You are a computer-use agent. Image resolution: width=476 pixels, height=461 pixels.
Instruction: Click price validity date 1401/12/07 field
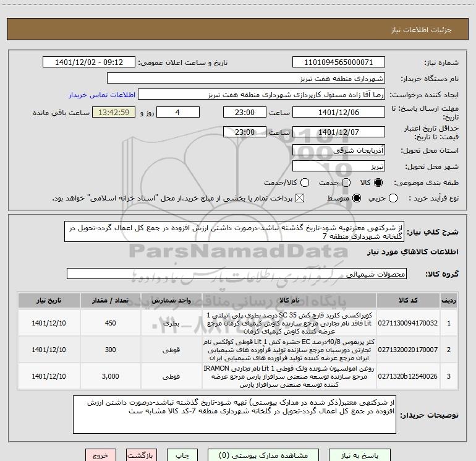click(x=339, y=132)
